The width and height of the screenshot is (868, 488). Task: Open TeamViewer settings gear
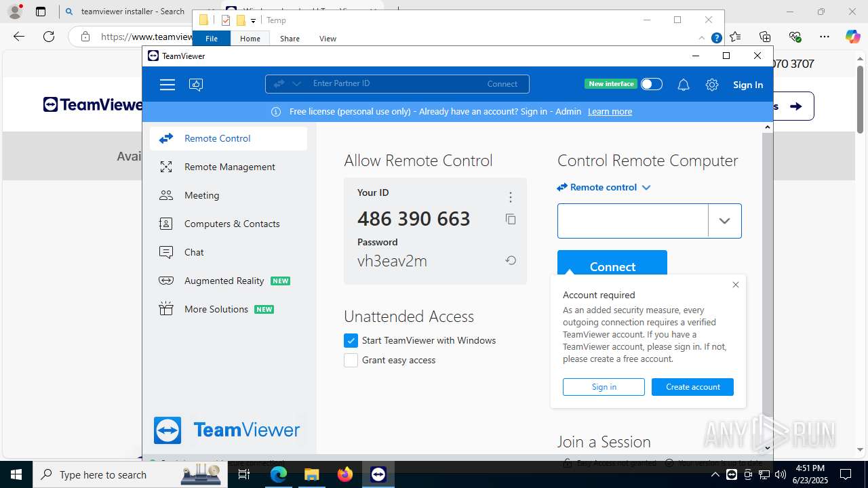pyautogui.click(x=711, y=85)
